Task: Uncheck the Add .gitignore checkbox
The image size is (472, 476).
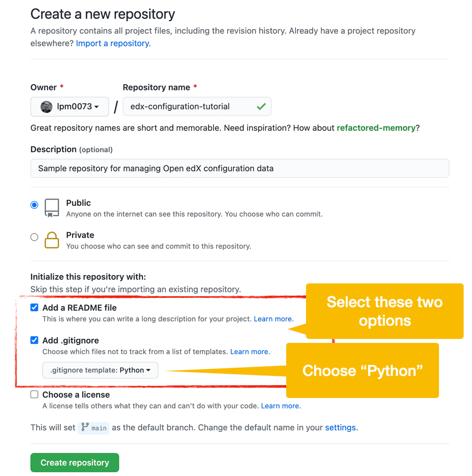Action: pos(34,340)
